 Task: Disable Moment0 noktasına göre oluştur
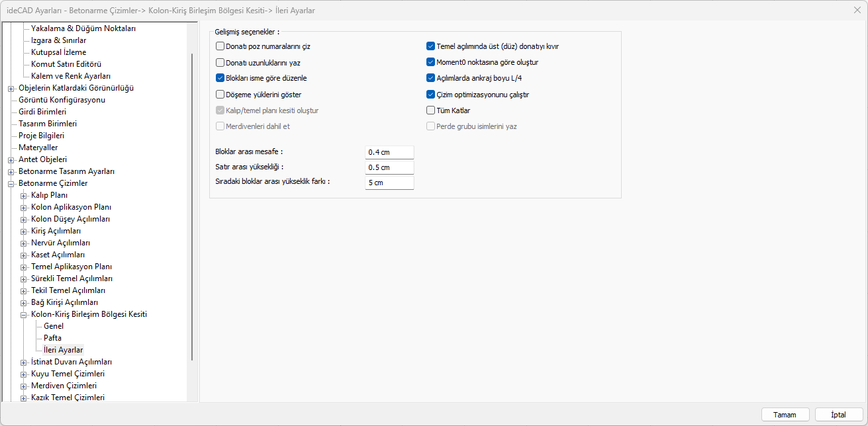click(x=430, y=62)
